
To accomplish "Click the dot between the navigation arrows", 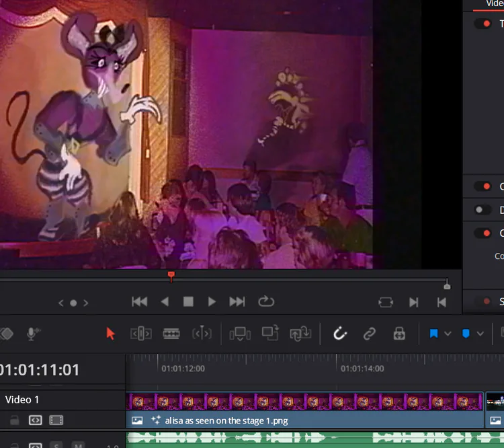I will coord(73,303).
